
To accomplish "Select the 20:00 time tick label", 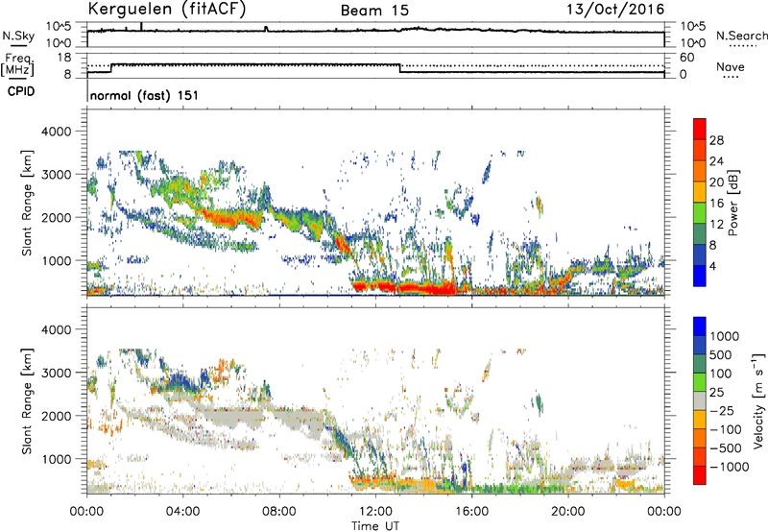I will 567,512.
